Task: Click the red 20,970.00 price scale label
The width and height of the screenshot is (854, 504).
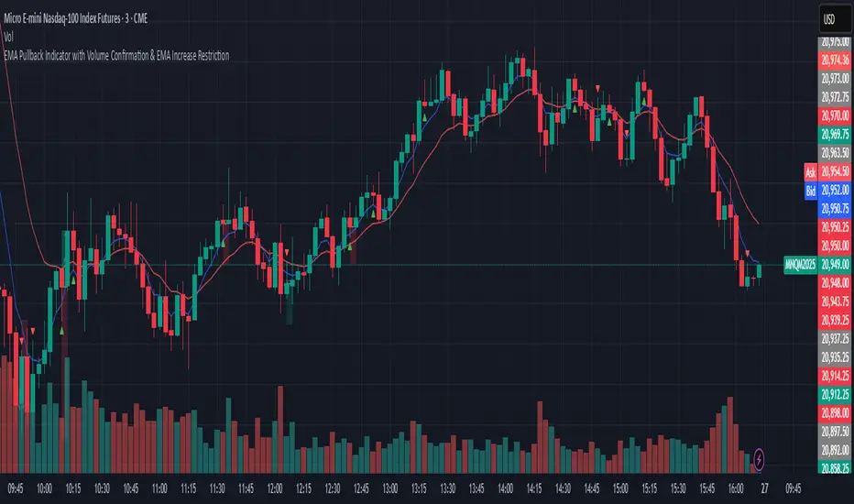Action: tap(836, 115)
